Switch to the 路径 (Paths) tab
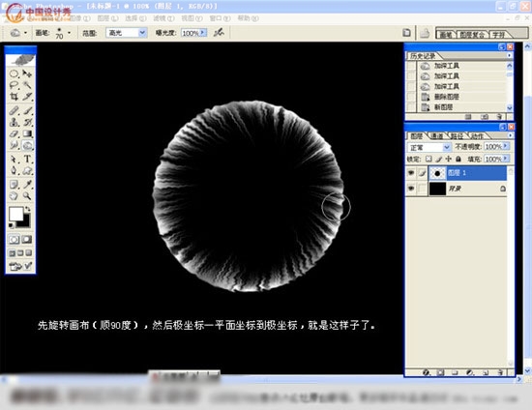Image resolution: width=532 pixels, height=410 pixels. click(457, 136)
